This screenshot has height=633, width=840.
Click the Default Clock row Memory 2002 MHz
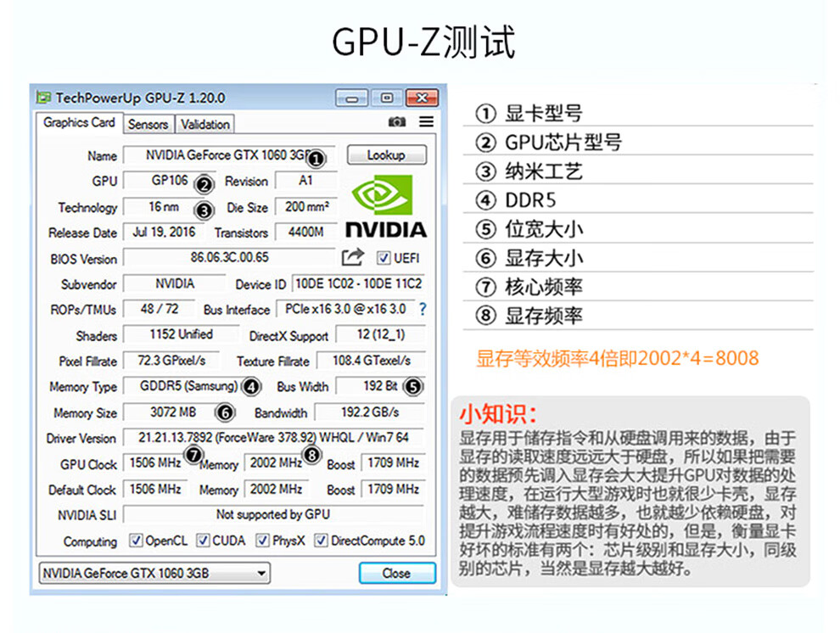click(277, 489)
